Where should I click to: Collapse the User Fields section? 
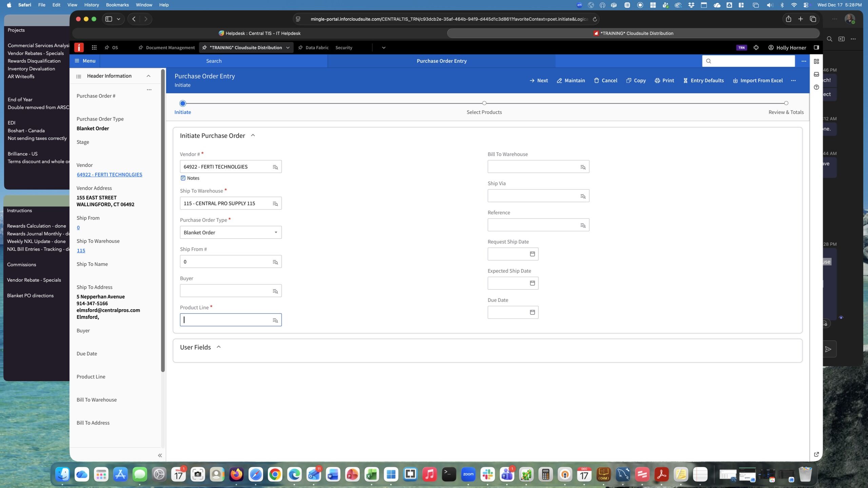(219, 347)
